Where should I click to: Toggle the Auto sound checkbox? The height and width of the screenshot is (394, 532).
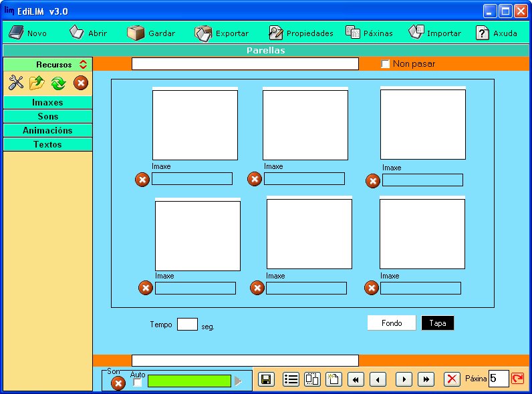tap(138, 383)
